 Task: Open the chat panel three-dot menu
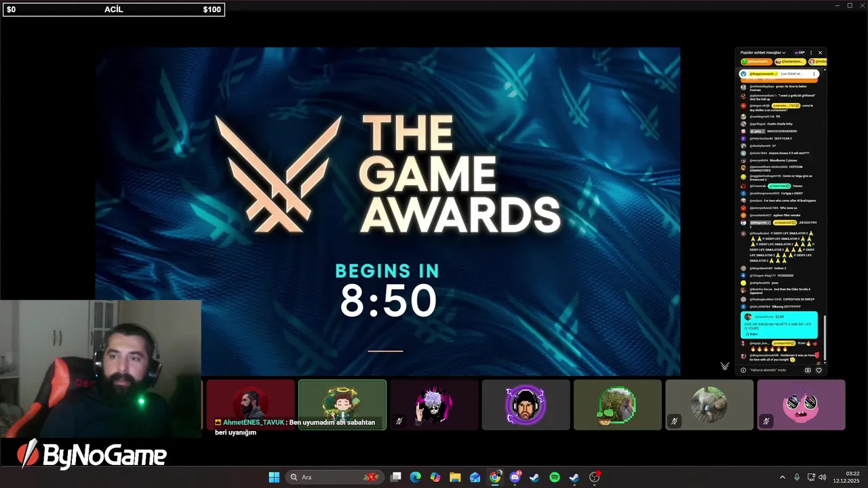(811, 52)
